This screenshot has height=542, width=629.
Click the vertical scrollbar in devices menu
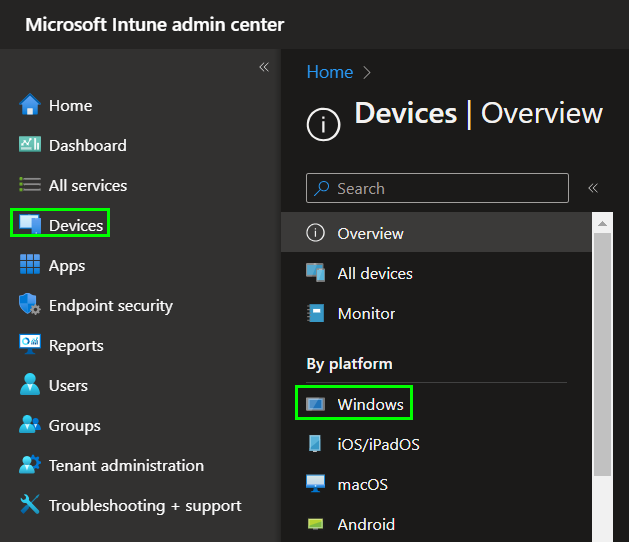(x=602, y=350)
